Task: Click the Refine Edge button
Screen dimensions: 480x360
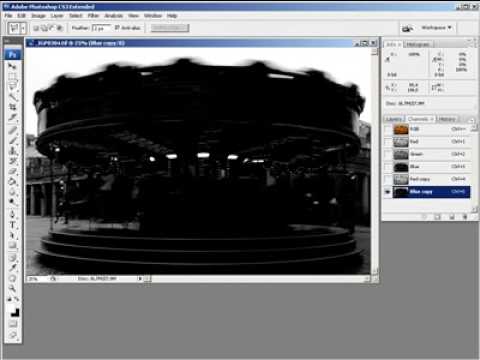Action: [170, 28]
